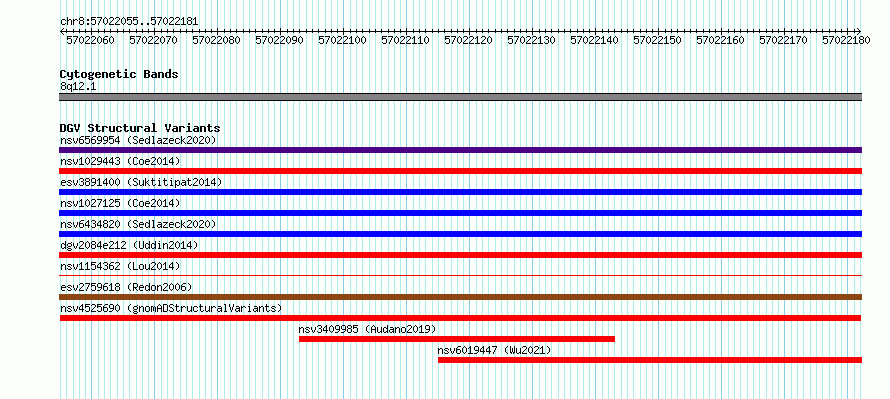Click the nsv1027125 (Coe2014) label
Image resolution: width=890 pixels, height=399 pixels.
tap(120, 203)
